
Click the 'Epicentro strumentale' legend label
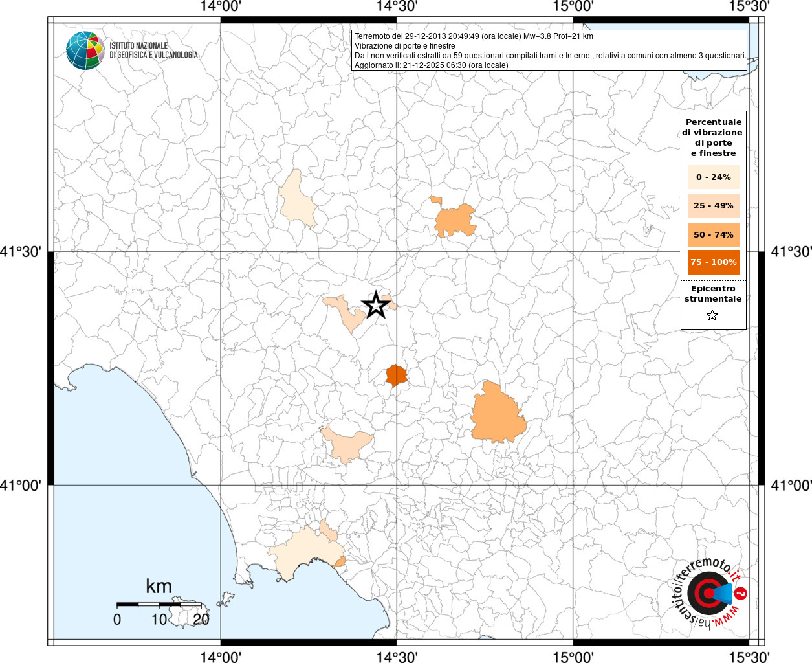[x=713, y=293]
